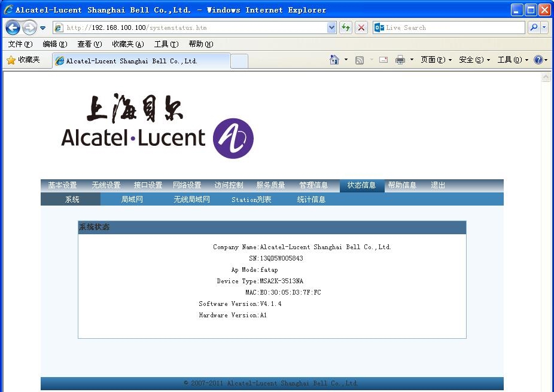Click the Print icon
The width and height of the screenshot is (554, 392).
point(400,60)
